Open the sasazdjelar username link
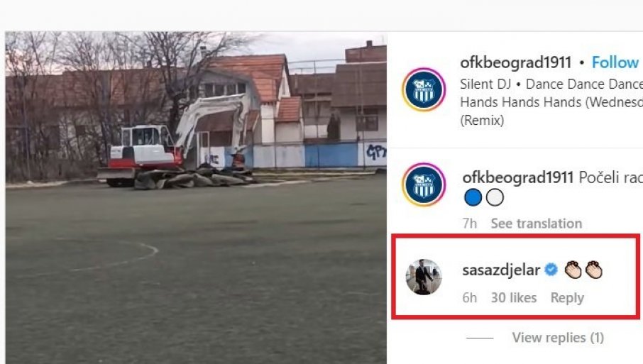The width and height of the screenshot is (643, 364). pyautogui.click(x=501, y=270)
